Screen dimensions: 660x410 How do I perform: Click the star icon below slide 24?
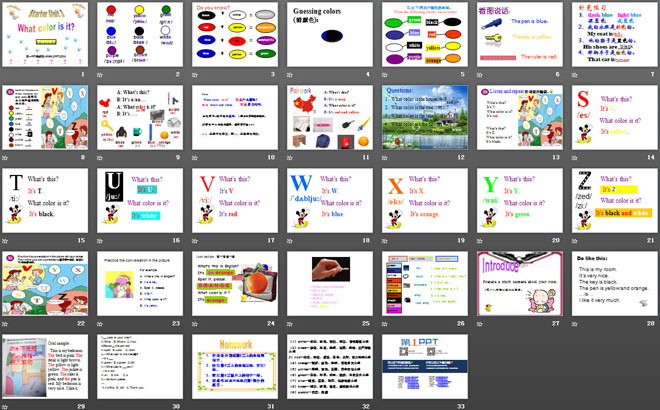tap(196, 323)
